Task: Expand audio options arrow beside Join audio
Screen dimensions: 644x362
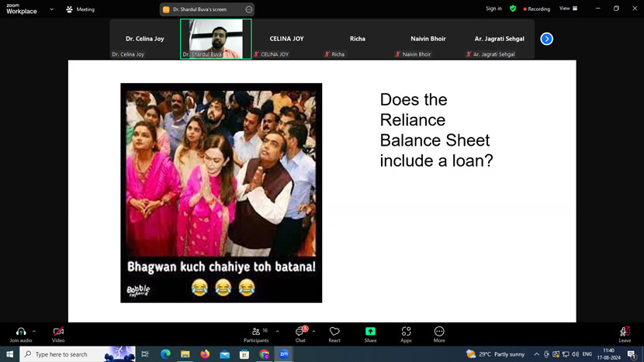Action: coord(34,331)
